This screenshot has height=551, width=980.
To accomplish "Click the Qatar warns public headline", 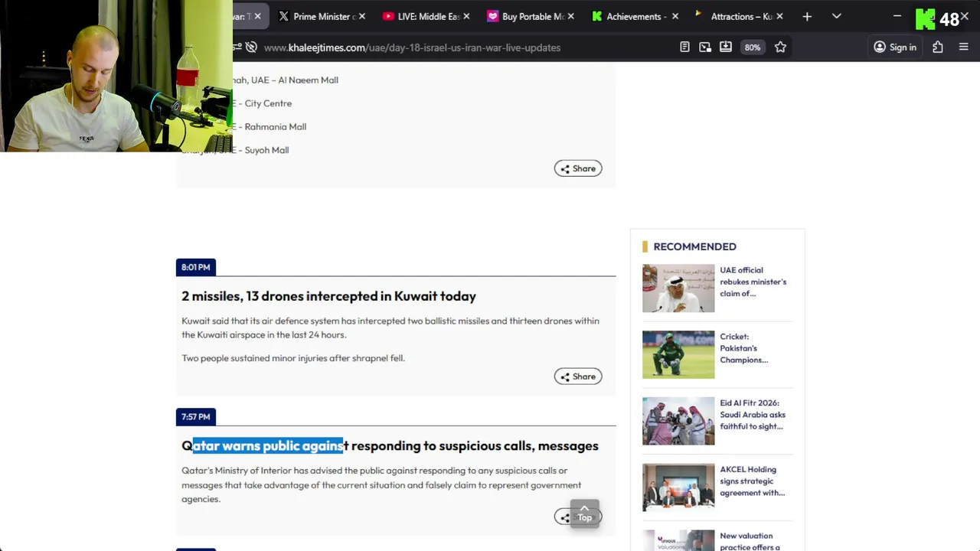I will click(x=390, y=445).
